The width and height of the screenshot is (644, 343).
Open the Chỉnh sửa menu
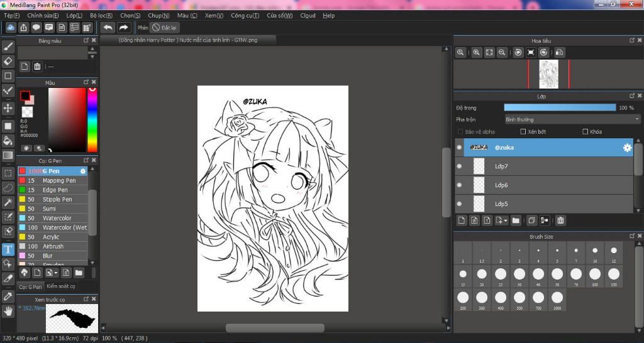(43, 16)
